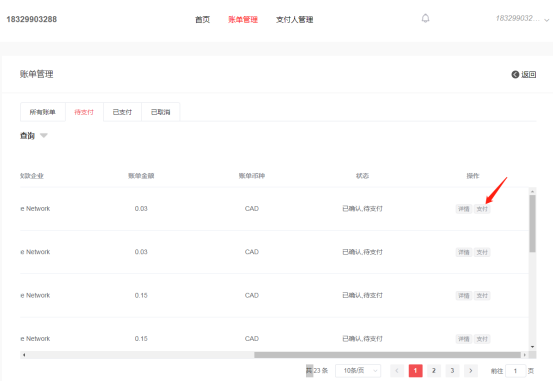Focus the 前往 page number input
This screenshot has height=381, width=554.
(x=515, y=371)
